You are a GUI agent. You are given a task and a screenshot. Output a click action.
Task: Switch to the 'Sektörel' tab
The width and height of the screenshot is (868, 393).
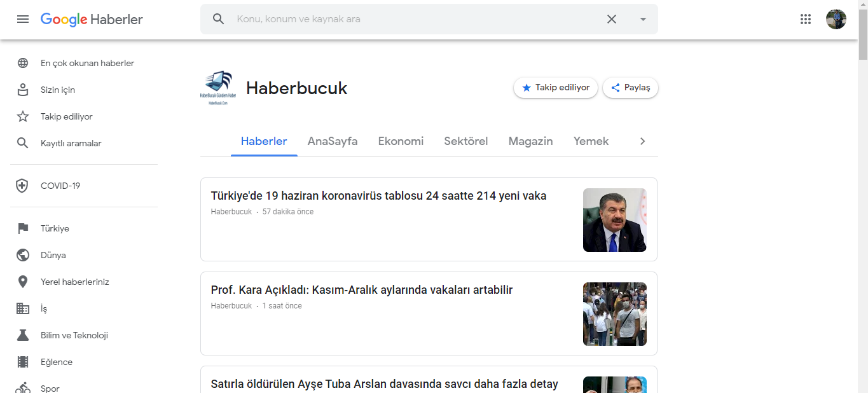coord(466,141)
